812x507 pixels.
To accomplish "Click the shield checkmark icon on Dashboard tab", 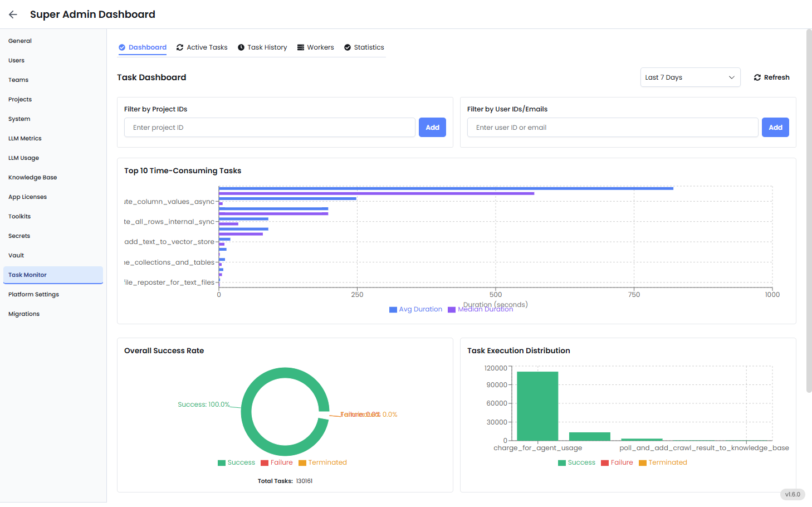I will coord(121,47).
